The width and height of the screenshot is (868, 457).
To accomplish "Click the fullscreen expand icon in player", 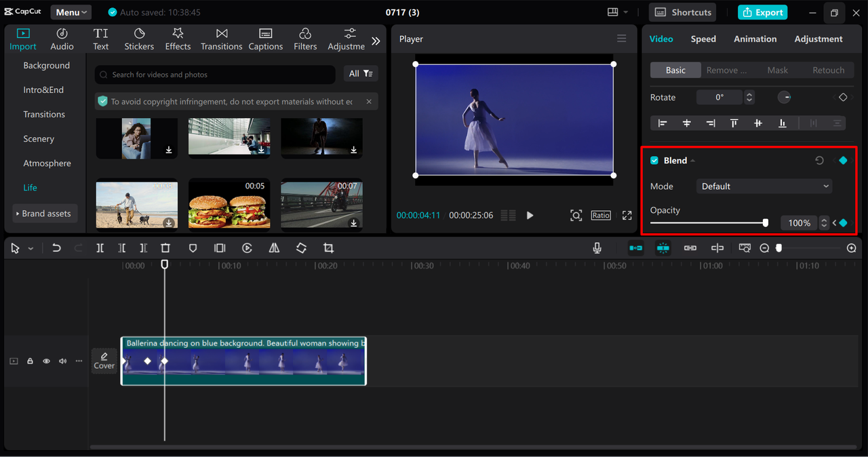I will (627, 215).
